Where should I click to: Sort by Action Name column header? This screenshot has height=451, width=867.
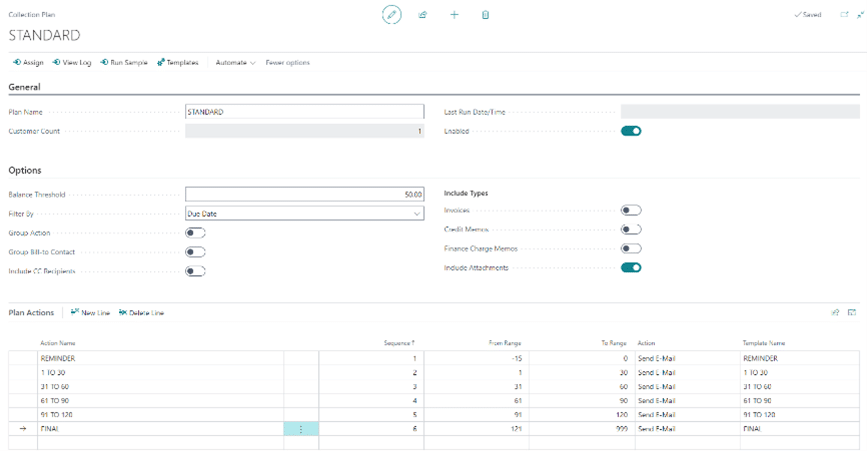[58, 343]
